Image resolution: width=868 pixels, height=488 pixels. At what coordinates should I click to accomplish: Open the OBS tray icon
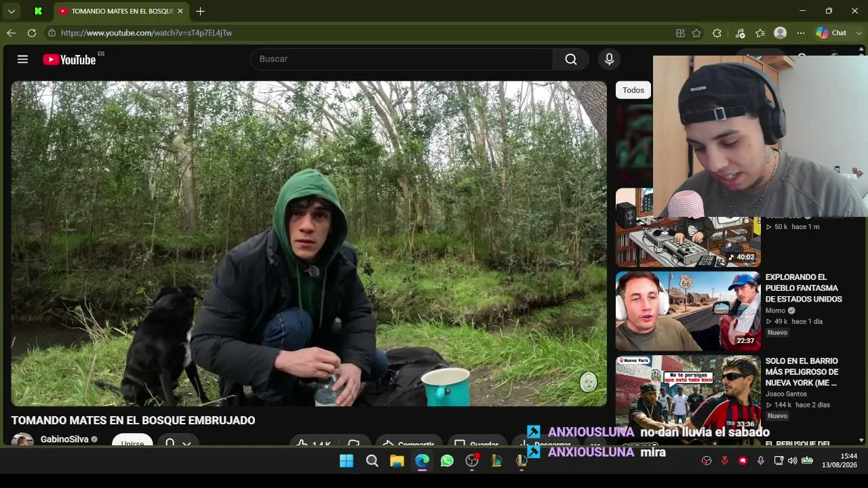pyautogui.click(x=707, y=461)
